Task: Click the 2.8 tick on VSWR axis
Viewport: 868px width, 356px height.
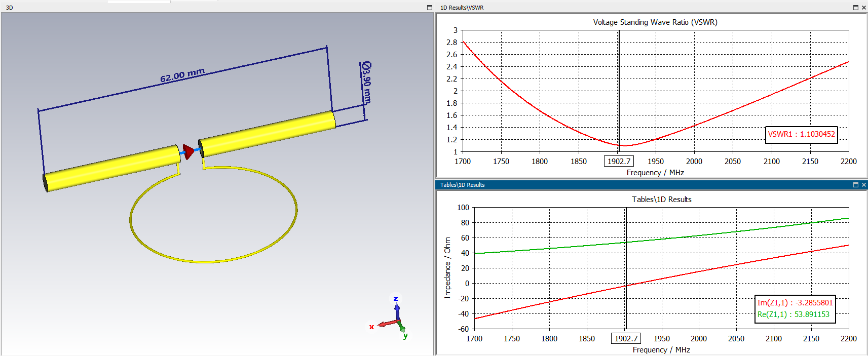Action: click(451, 43)
